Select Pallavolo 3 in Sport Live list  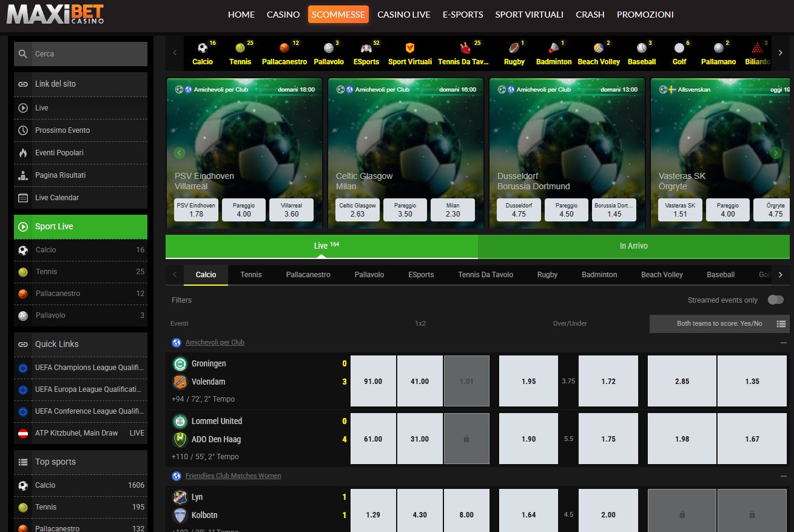tap(81, 315)
